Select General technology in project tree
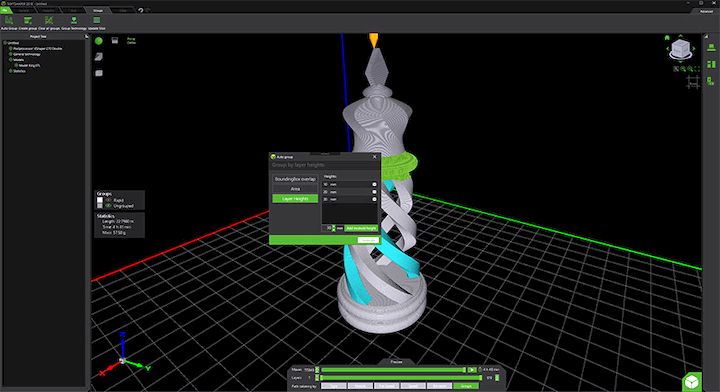Image resolution: width=720 pixels, height=392 pixels. [x=26, y=54]
